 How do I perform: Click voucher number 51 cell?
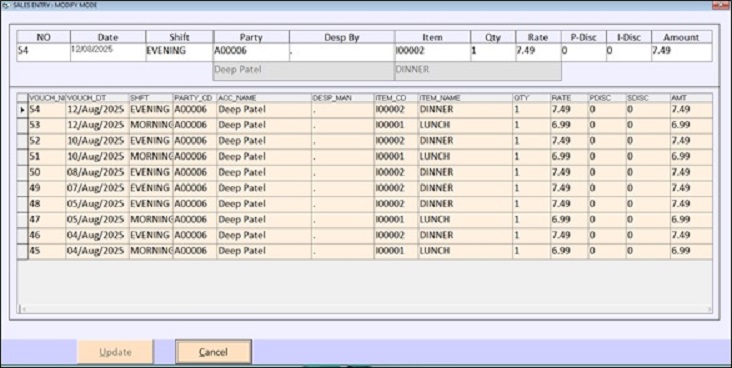47,157
